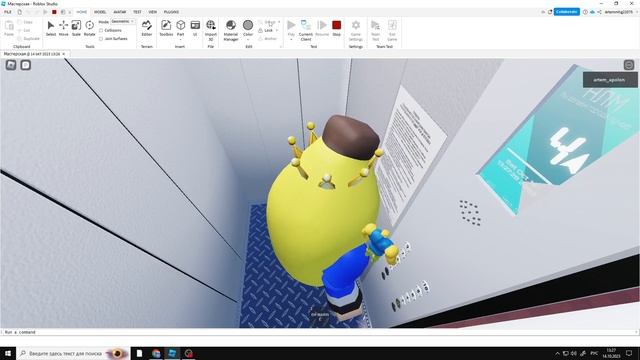Image resolution: width=640 pixels, height=360 pixels.
Task: Close the Мастерская document tab
Action: [x=64, y=54]
